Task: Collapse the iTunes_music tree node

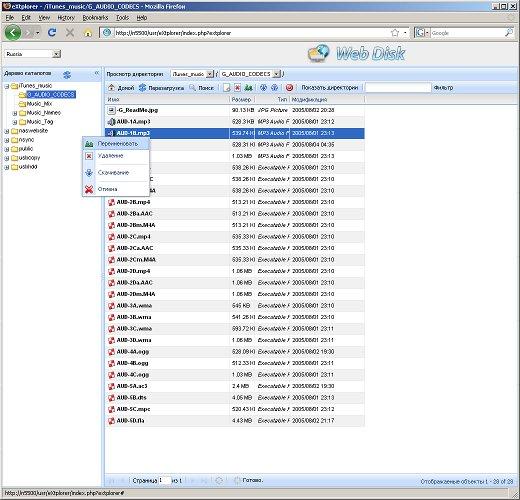Action: [7, 86]
